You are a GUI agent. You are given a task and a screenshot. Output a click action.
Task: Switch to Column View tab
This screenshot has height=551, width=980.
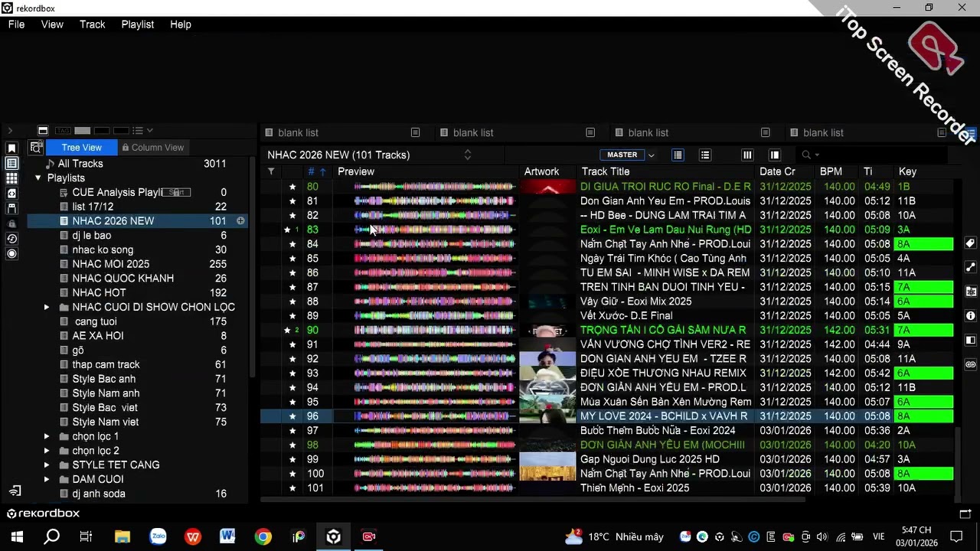[x=152, y=148]
